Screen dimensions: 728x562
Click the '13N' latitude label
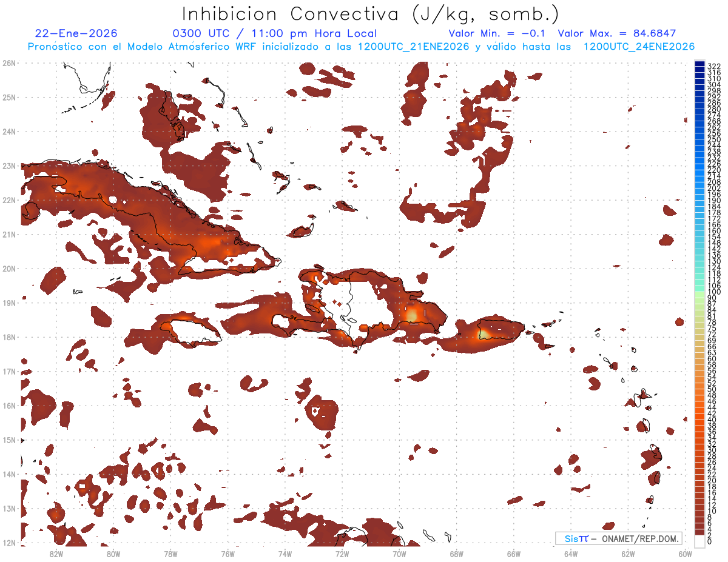[8, 508]
